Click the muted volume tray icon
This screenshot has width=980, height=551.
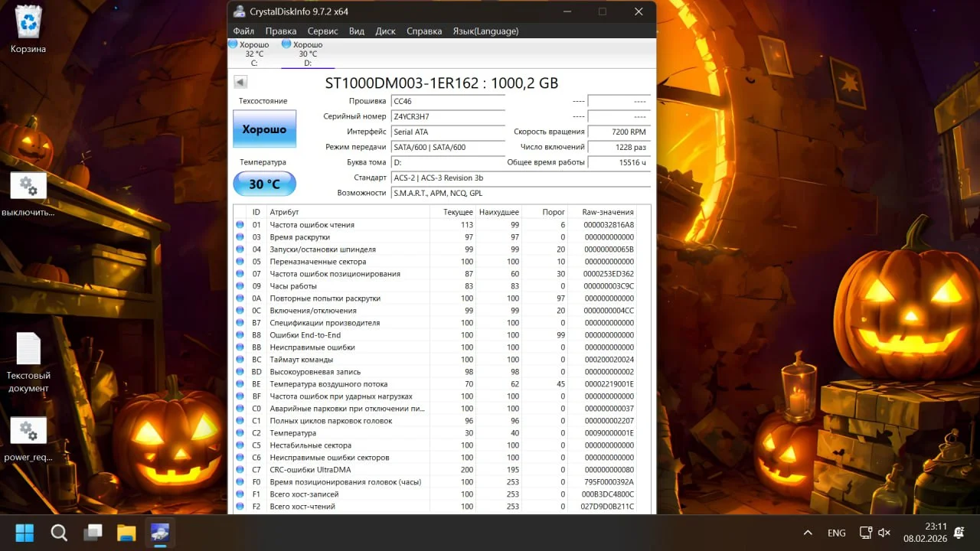tap(884, 533)
